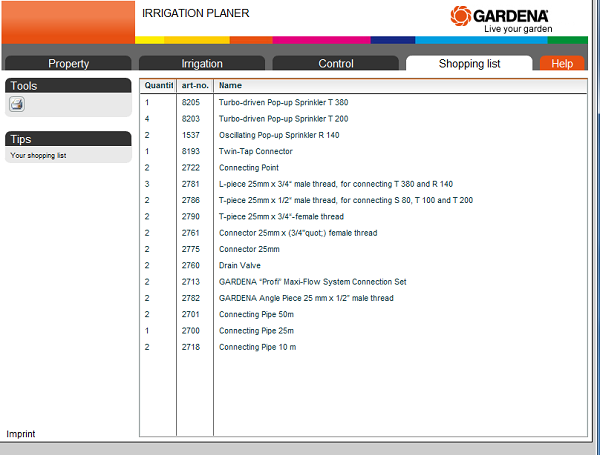Click article number 8205
The image size is (600, 455).
tap(191, 102)
